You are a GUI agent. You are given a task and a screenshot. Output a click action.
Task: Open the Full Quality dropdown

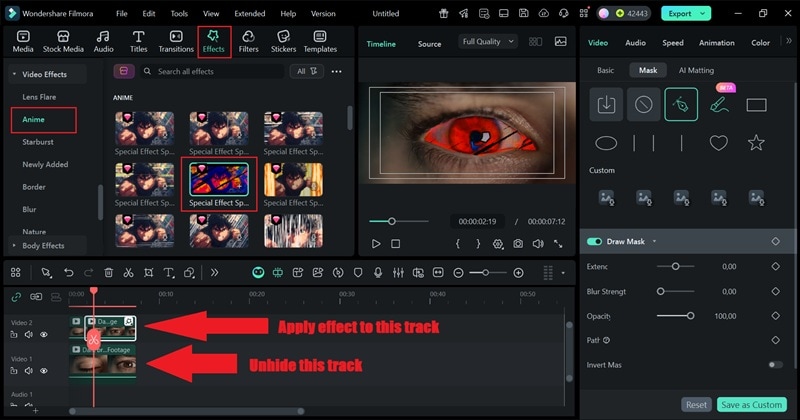(488, 42)
